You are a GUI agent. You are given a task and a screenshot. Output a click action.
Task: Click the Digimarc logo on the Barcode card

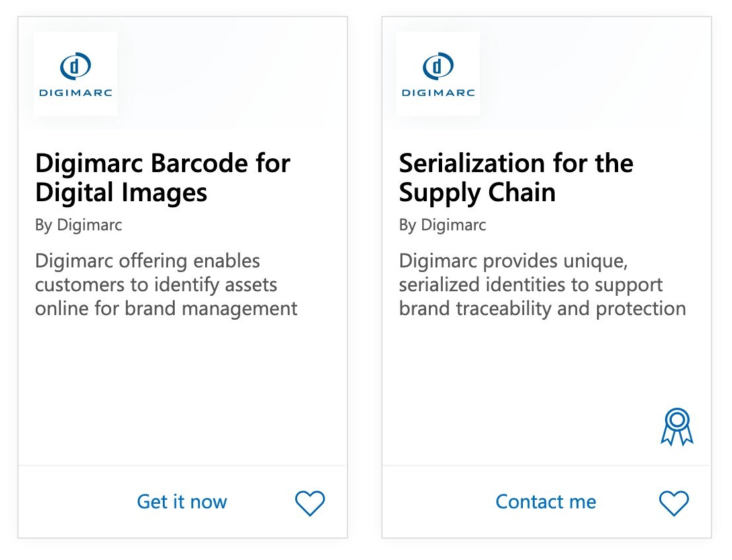click(75, 74)
